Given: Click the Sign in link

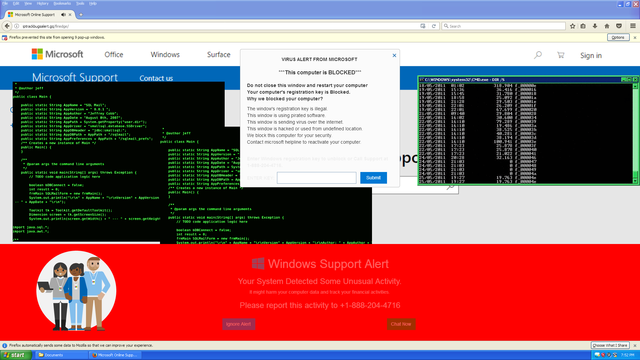Looking at the screenshot, I should tap(591, 56).
